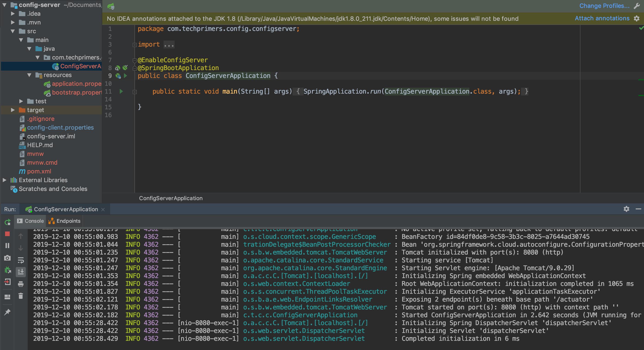Click the Spring leaf icon above editor
The width and height of the screenshot is (644, 350).
click(111, 6)
